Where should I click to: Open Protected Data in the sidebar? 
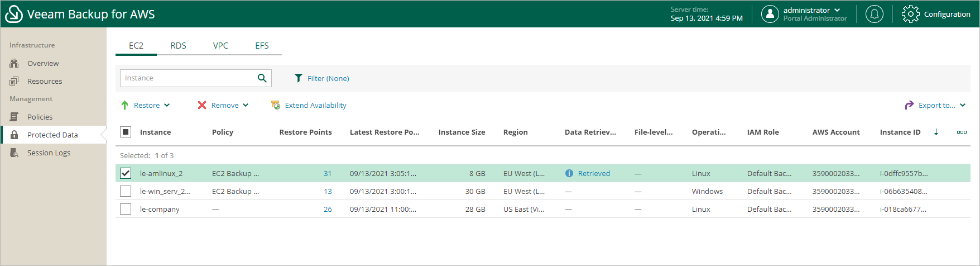[53, 135]
